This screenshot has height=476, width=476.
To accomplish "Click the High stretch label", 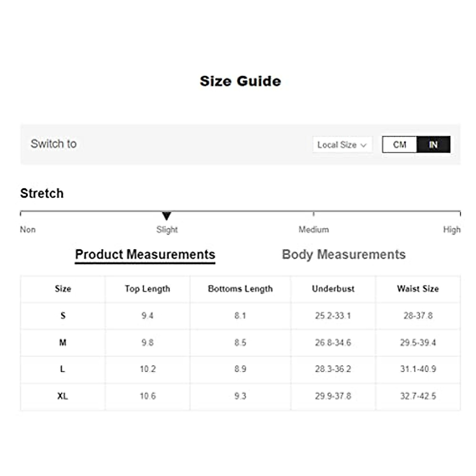I will [451, 230].
